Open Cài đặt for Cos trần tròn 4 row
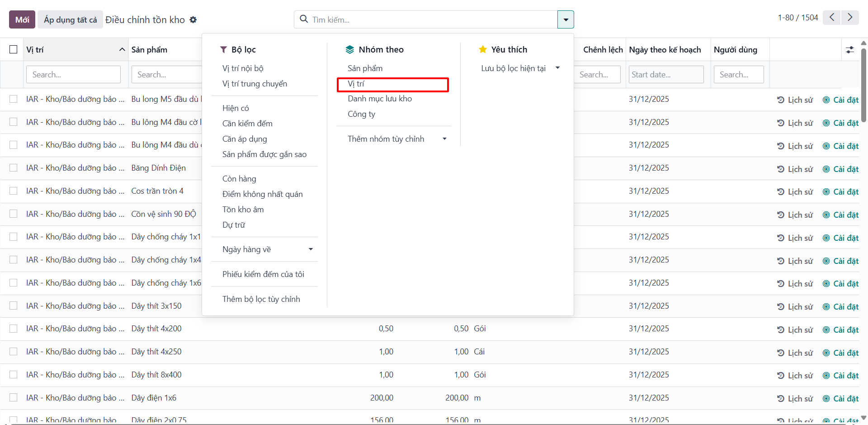The width and height of the screenshot is (868, 425). coord(840,192)
